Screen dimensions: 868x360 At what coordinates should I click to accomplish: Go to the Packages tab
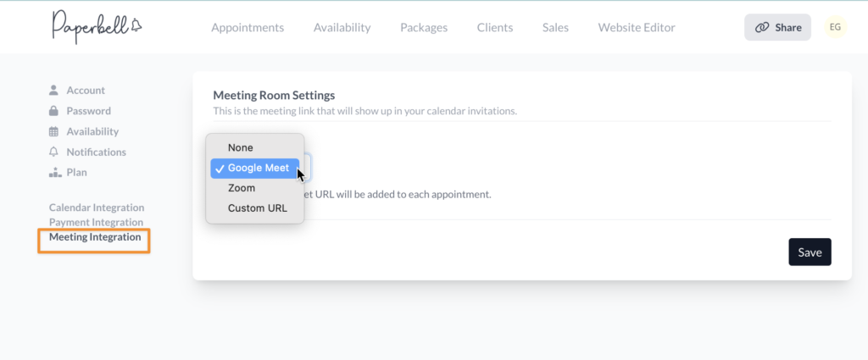[424, 27]
